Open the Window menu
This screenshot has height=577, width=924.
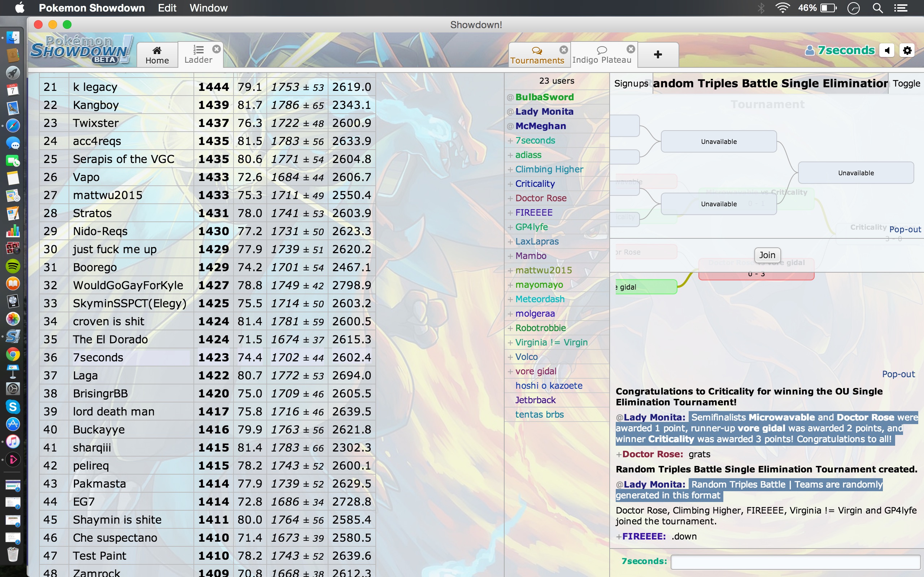tap(208, 8)
